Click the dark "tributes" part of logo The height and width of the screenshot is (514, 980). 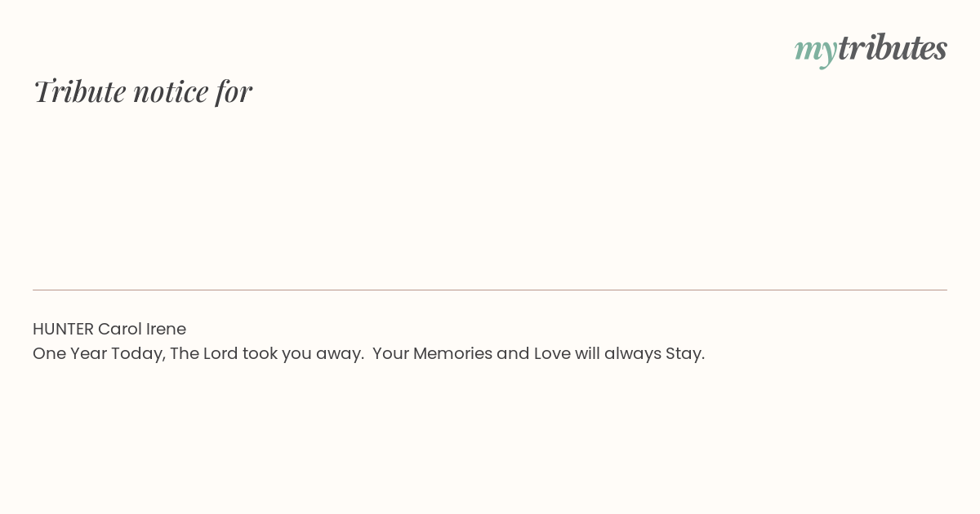click(893, 47)
